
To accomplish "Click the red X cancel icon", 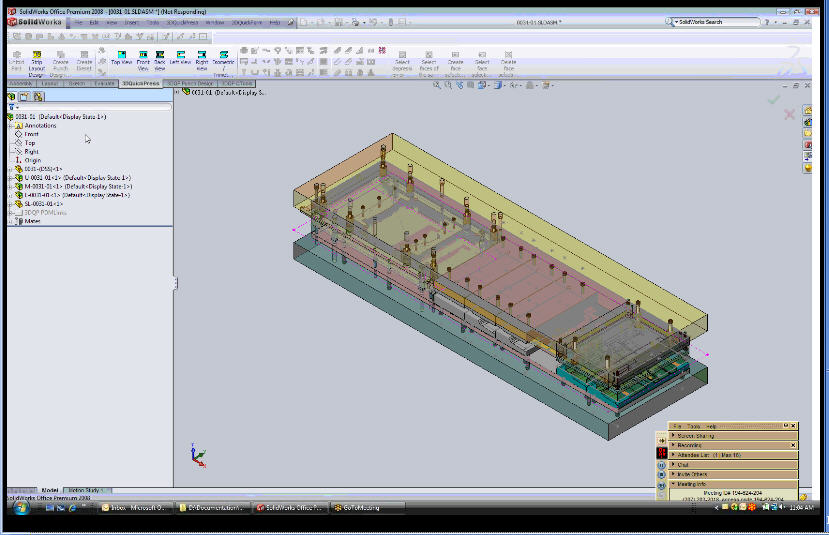I will point(789,115).
